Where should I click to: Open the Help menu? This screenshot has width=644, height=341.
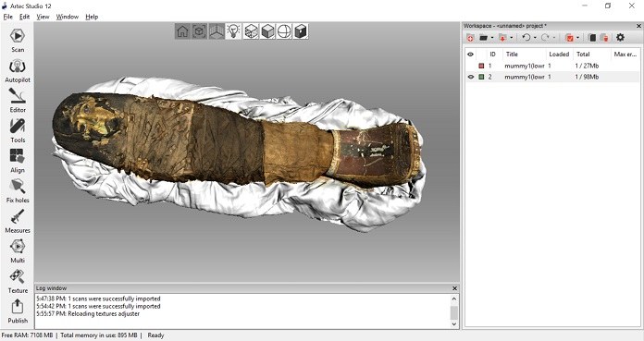(x=92, y=17)
